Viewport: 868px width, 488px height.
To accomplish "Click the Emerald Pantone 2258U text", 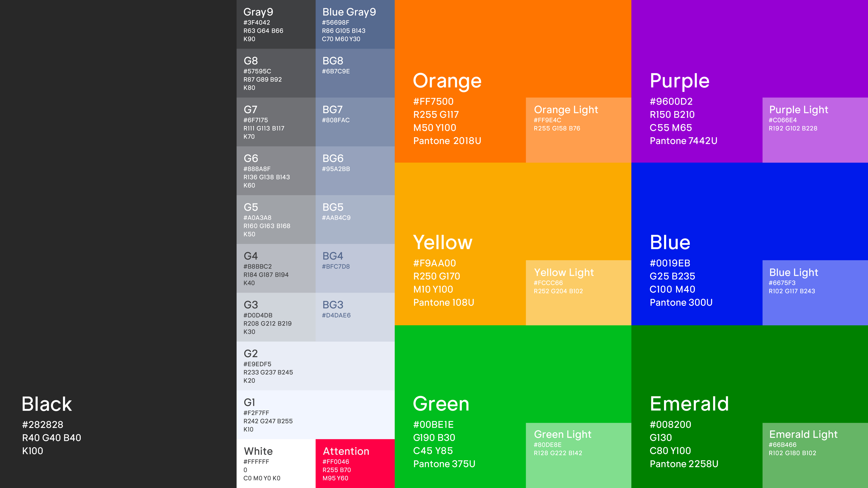I will pos(684,464).
